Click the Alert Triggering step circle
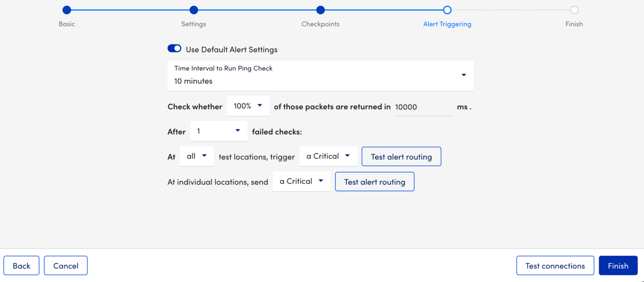 pos(447,10)
